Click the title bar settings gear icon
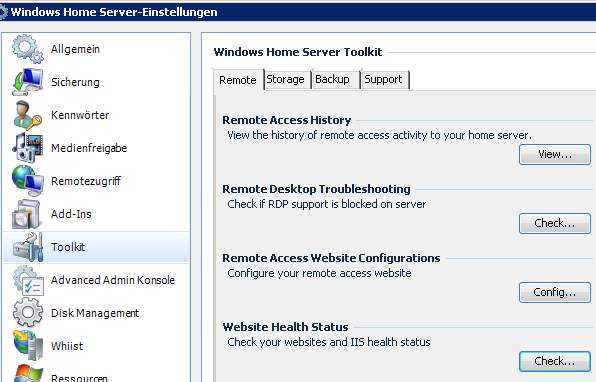This screenshot has width=596, height=382. point(3,12)
